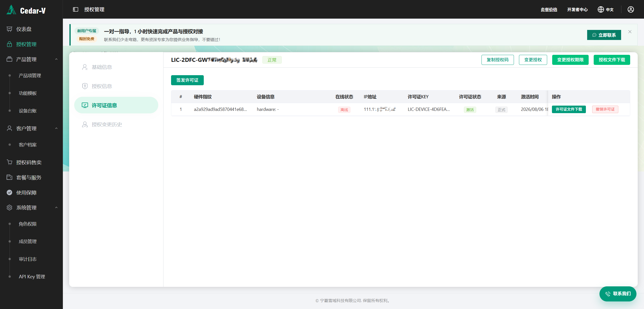Click the 硬件指纹 column header
Viewport: 644px width, 309px height.
click(x=203, y=97)
